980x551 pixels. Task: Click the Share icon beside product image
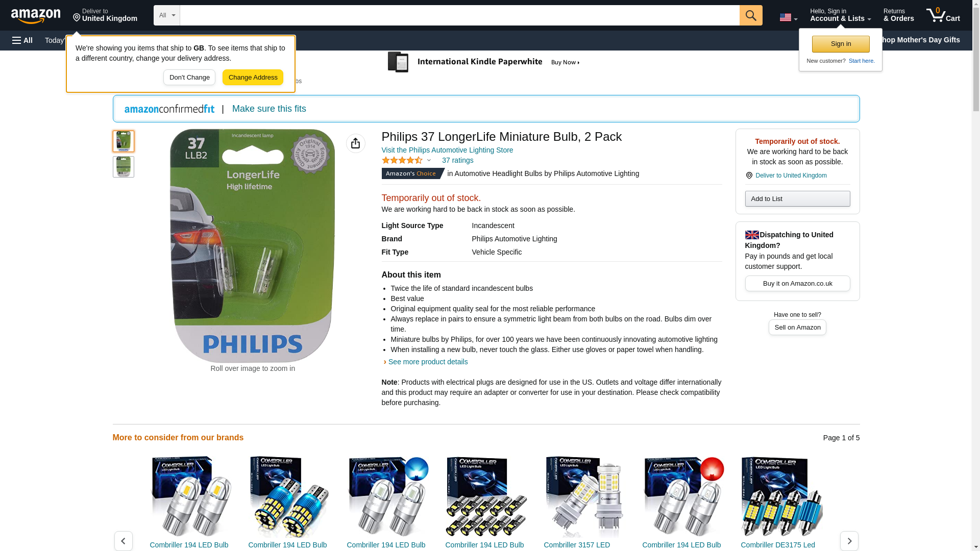pos(356,143)
